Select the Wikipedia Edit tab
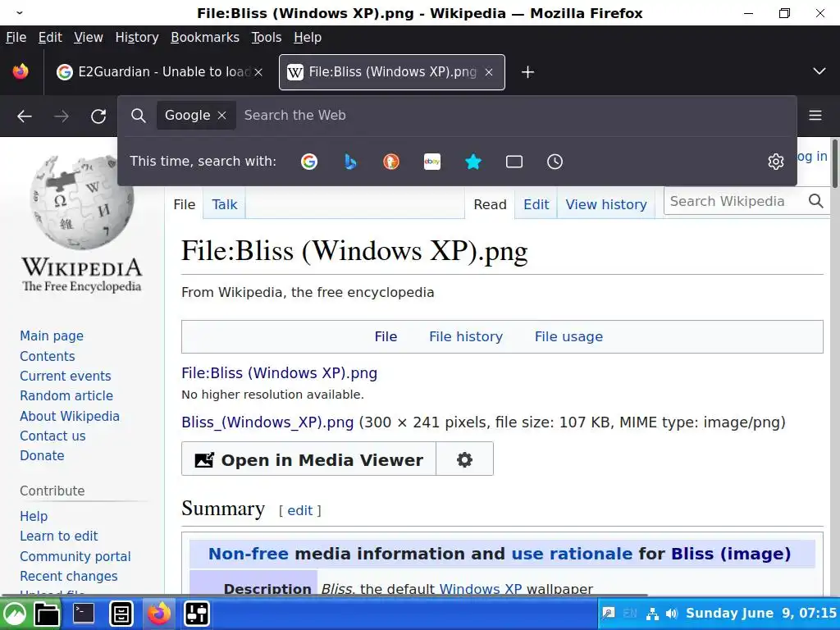This screenshot has height=630, width=840. (x=536, y=204)
